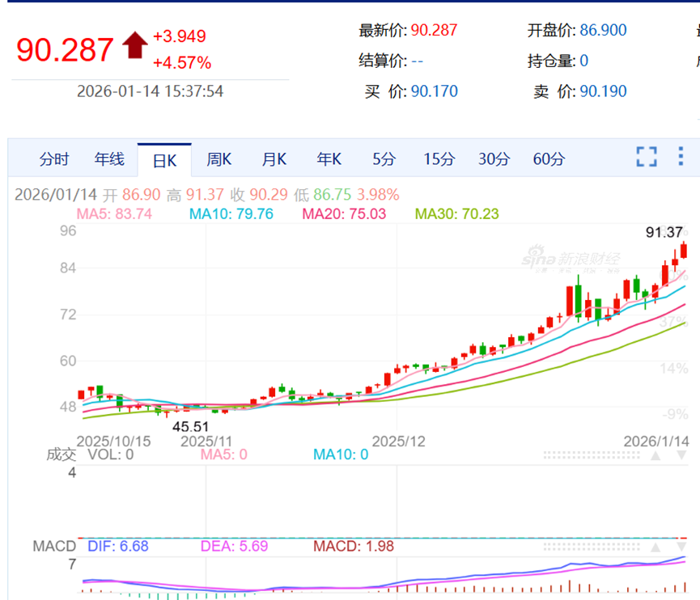Switch to the 分时 intraday tab
The width and height of the screenshot is (700, 600).
pos(53,159)
